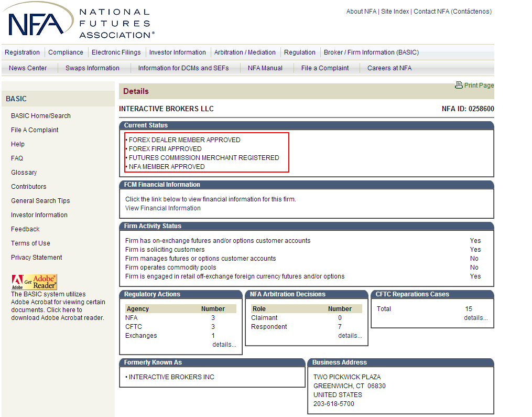Click the Print Page printer icon
Viewport: 532px width, 417px height.
pyautogui.click(x=459, y=85)
